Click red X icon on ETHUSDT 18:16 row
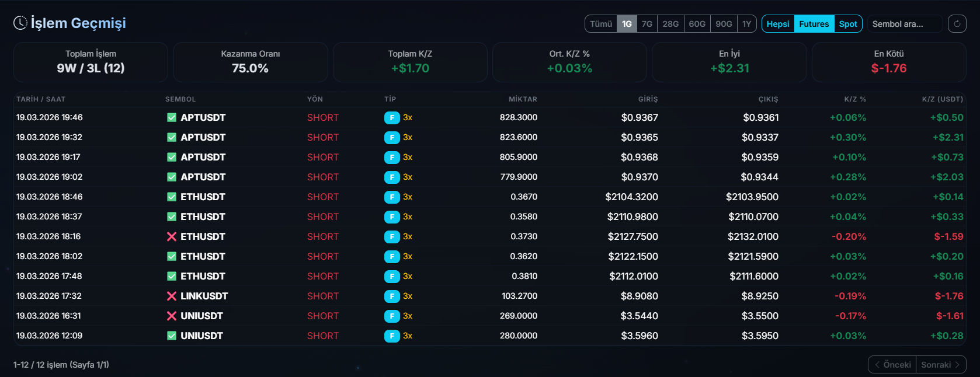This screenshot has height=377, width=980. tap(172, 236)
